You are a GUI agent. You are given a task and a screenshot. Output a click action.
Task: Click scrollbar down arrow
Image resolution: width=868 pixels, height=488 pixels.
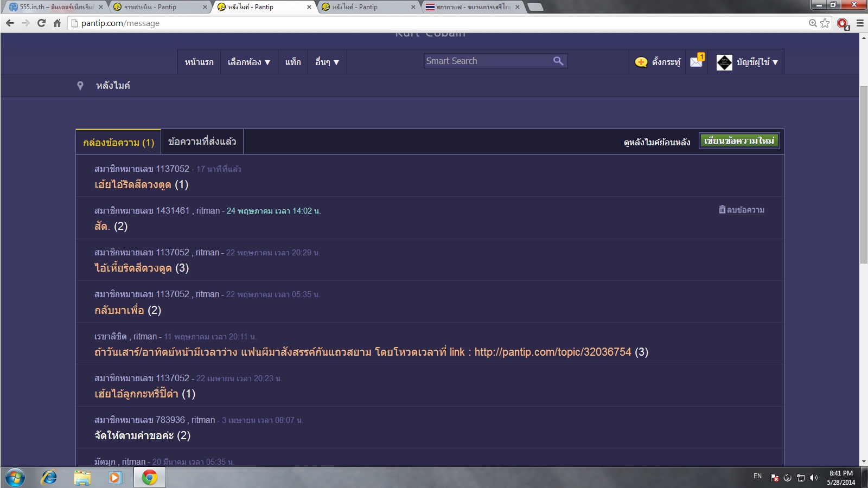click(864, 462)
